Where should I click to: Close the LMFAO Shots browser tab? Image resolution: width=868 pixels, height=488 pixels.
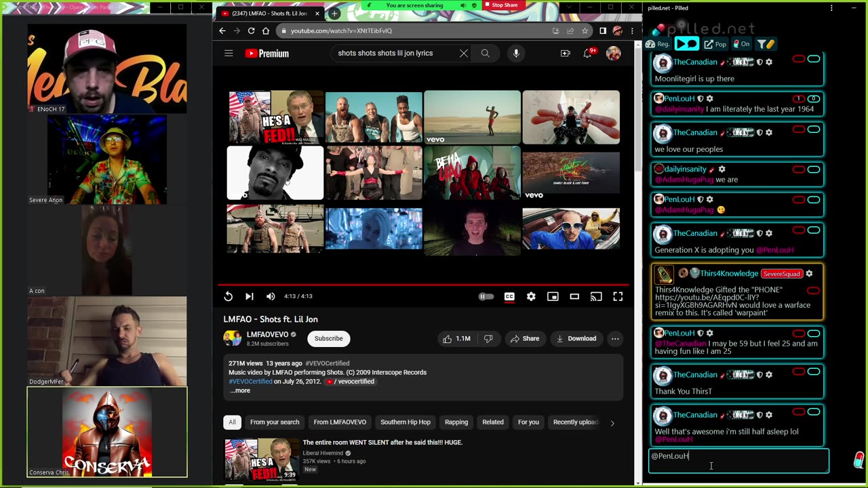317,14
